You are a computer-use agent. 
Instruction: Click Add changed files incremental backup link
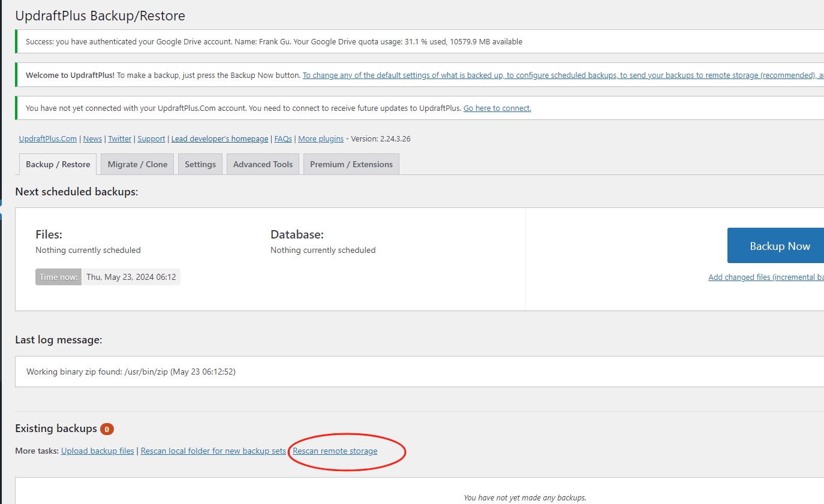tap(766, 277)
